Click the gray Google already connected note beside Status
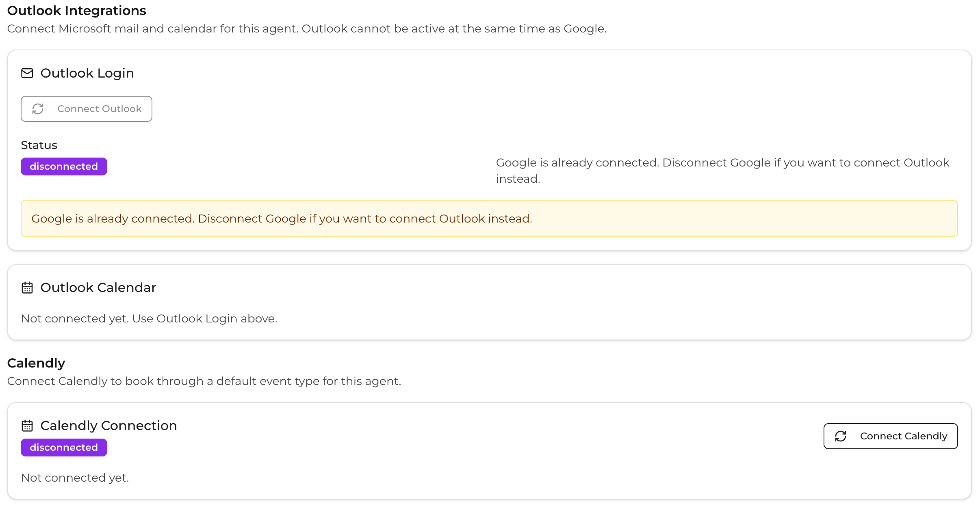Screen dimensions: 980x506 tap(722, 171)
